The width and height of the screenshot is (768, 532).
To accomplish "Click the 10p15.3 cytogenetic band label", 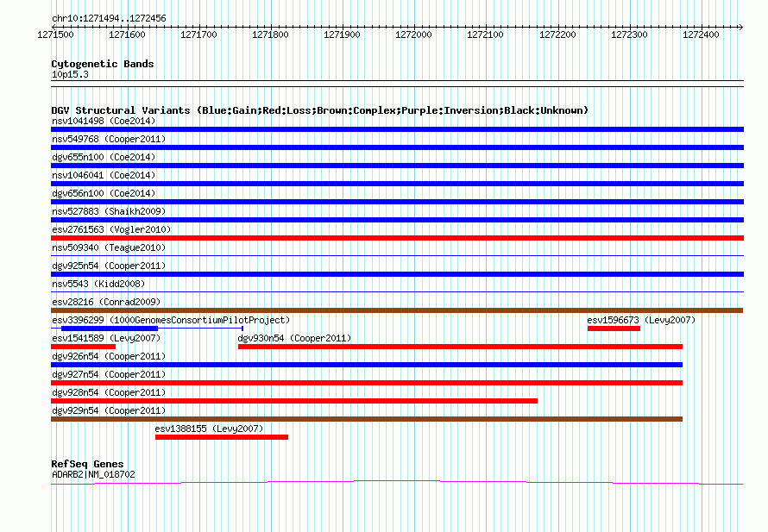I will click(70, 74).
